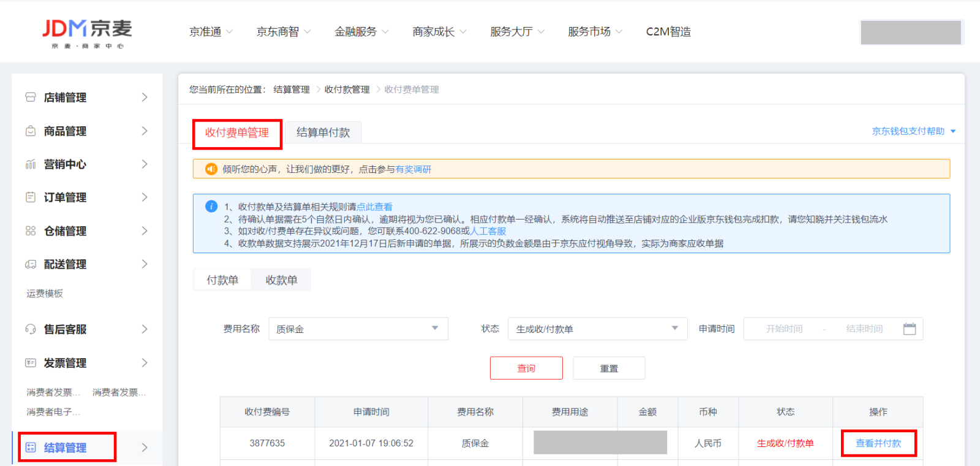Viewport: 980px width, 466px height.
Task: Click the 店铺管理 shop icon
Action: point(31,97)
